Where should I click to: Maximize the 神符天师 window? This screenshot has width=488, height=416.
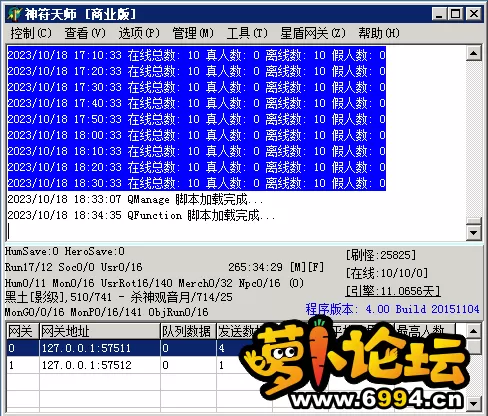point(455,14)
